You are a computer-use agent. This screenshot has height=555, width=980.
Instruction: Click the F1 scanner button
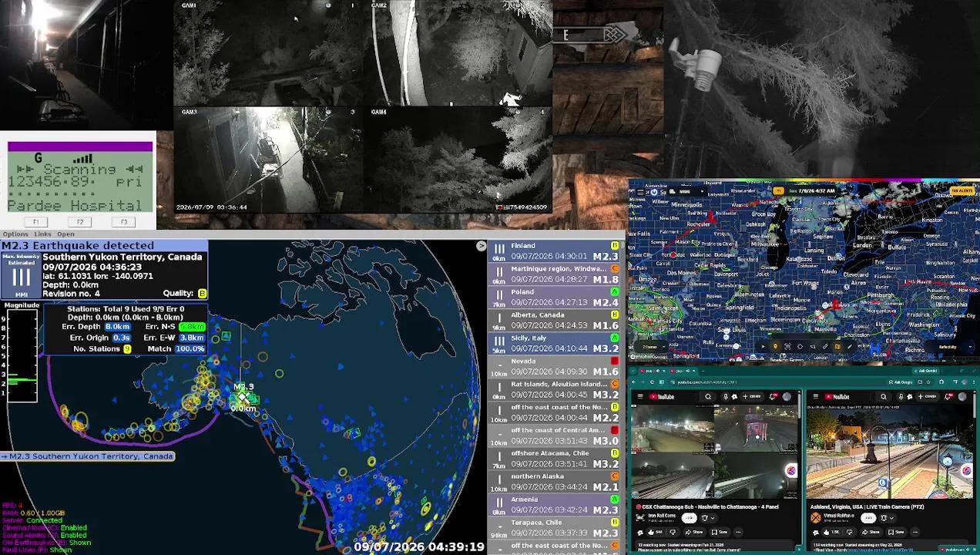click(x=35, y=222)
